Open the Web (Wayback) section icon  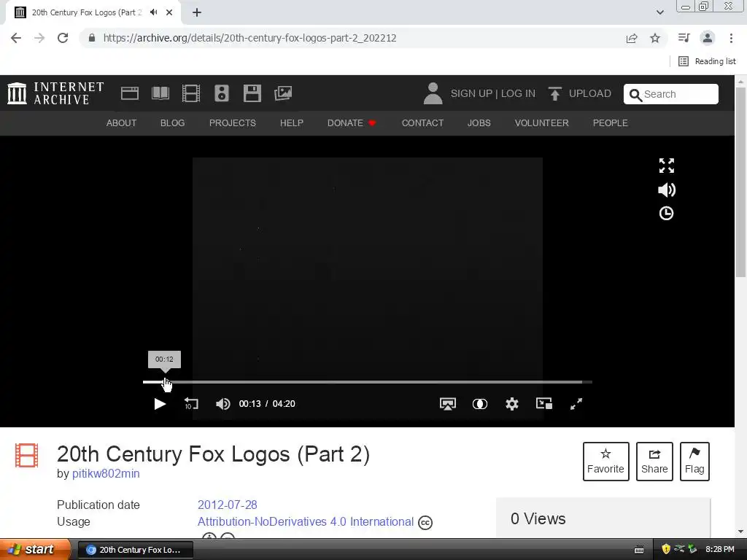pyautogui.click(x=130, y=93)
